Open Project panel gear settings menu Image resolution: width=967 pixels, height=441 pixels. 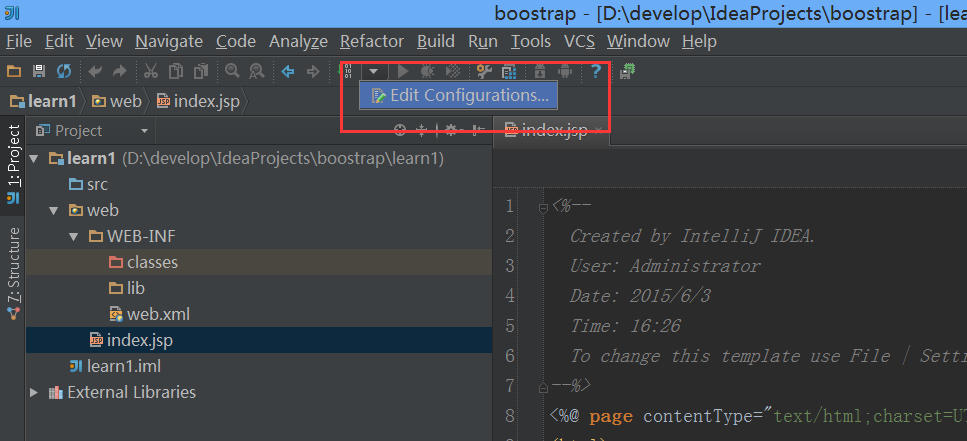tap(454, 130)
